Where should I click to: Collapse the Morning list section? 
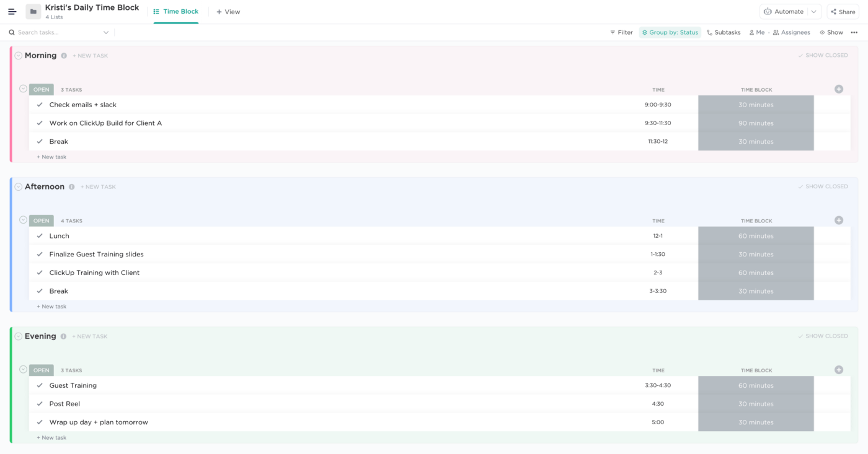pos(19,56)
